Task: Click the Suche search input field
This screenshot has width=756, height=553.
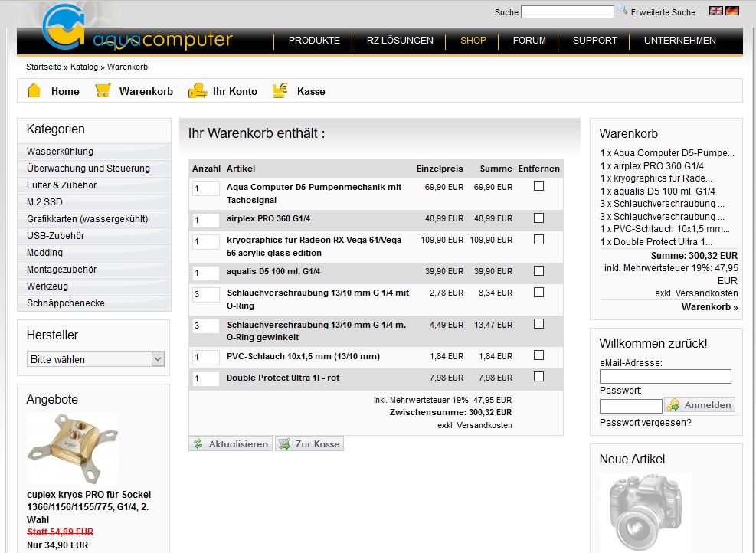Action: [x=568, y=11]
